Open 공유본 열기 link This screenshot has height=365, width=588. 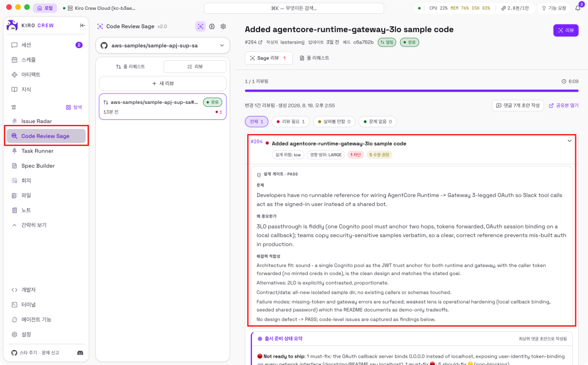point(564,106)
